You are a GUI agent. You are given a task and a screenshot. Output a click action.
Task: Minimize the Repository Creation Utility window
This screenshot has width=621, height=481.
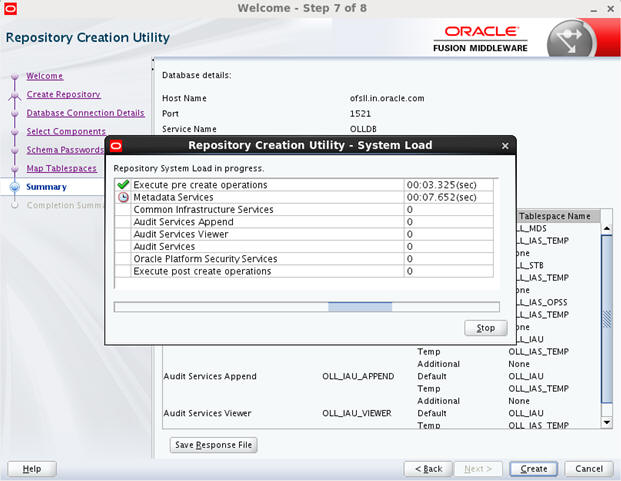pyautogui.click(x=593, y=10)
